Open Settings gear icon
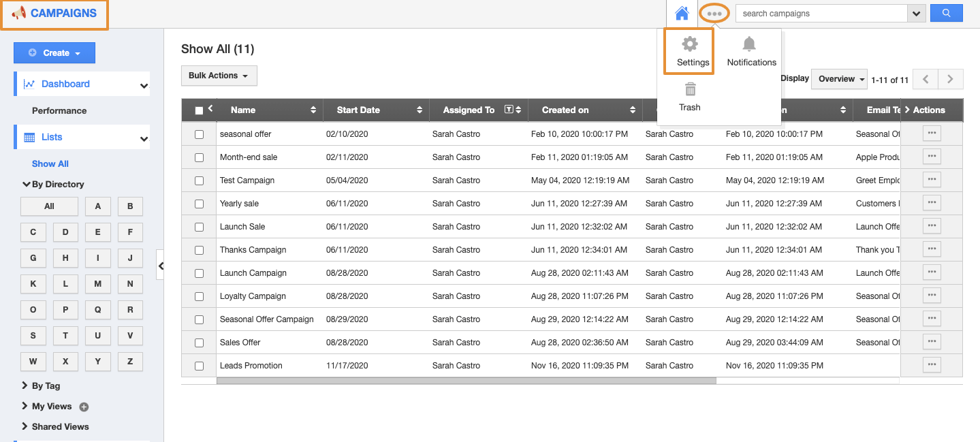Screen dimensions: 980x442 tap(690, 45)
